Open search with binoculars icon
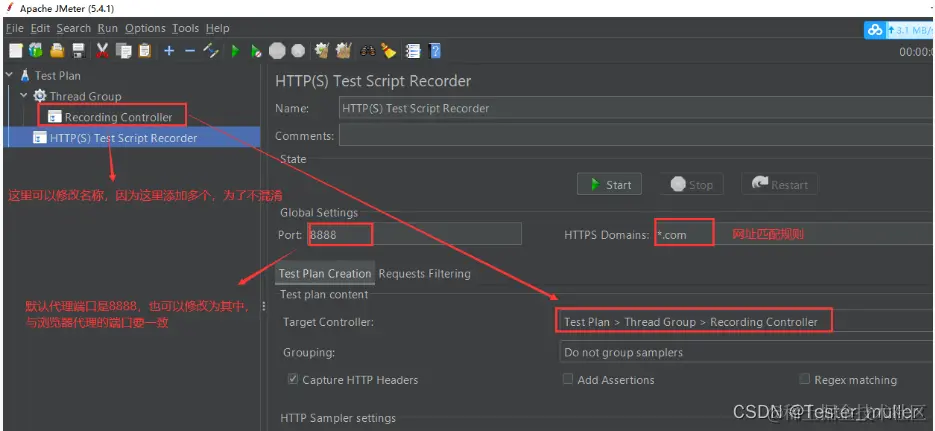This screenshot has width=935, height=431. (368, 51)
